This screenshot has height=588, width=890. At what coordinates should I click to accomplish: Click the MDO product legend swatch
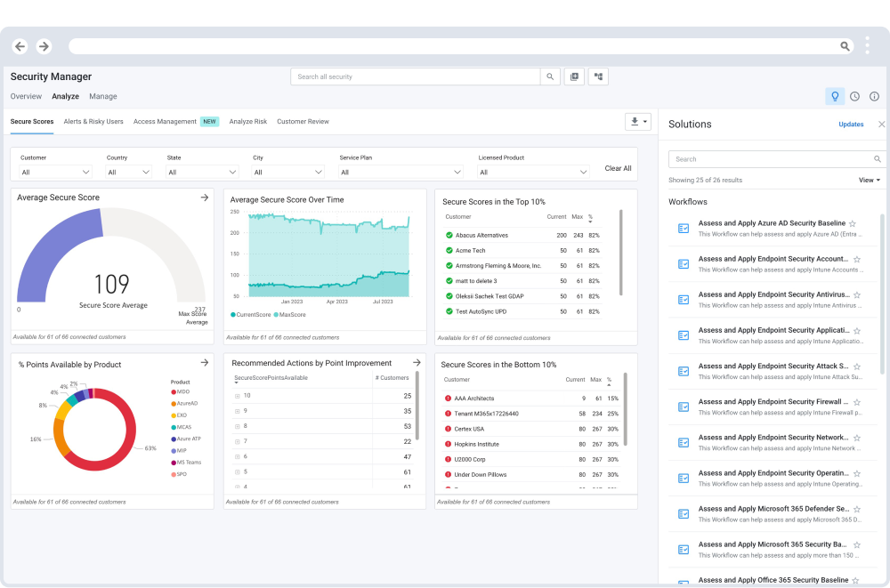click(x=174, y=392)
